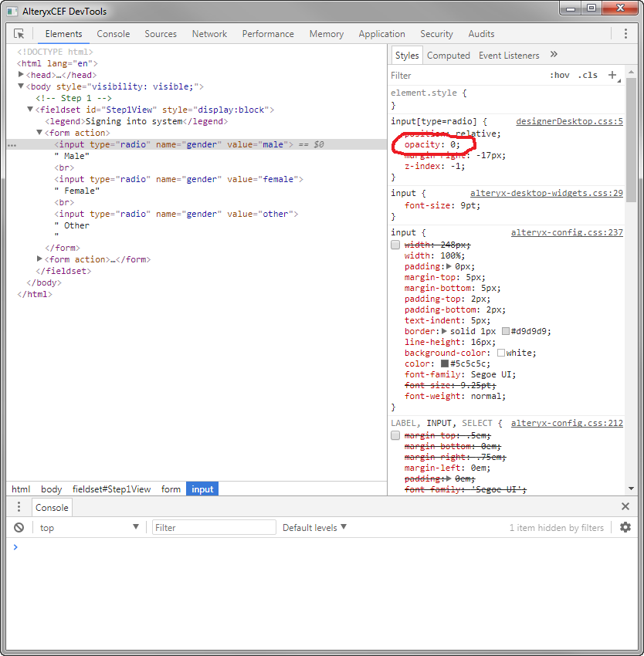Focus the console Filter input field

[x=214, y=528]
